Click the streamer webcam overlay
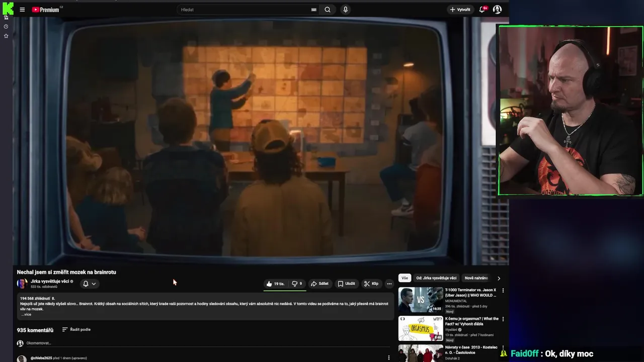The image size is (644, 362). click(571, 111)
